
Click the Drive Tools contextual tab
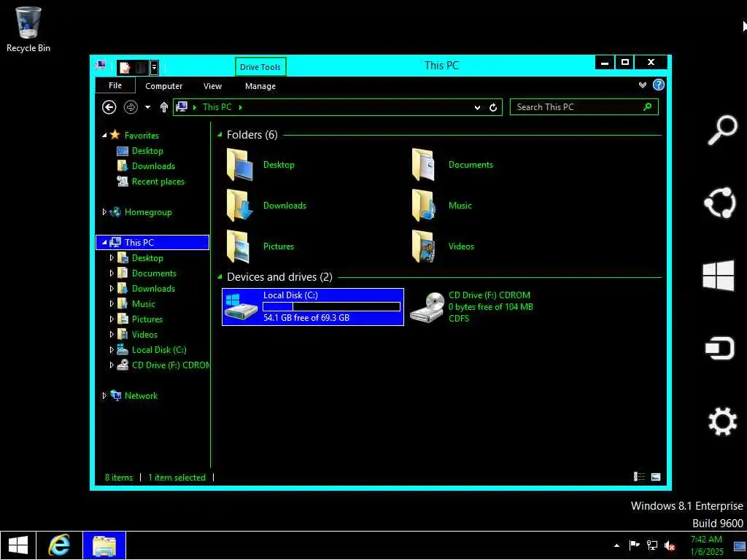260,66
